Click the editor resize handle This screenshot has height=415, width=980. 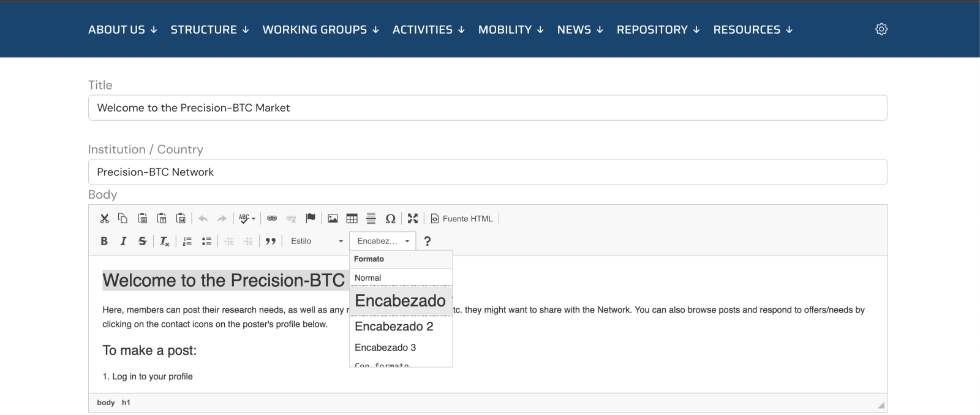pos(881,405)
